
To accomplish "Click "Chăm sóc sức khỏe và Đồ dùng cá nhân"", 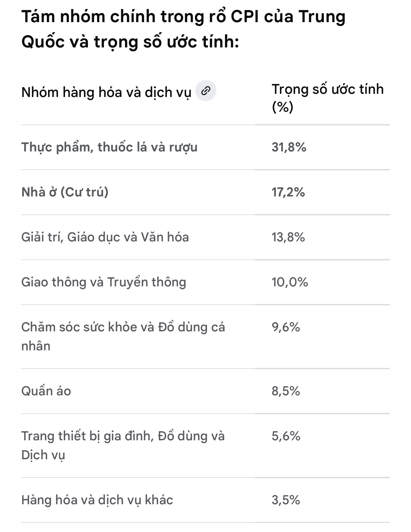I will pyautogui.click(x=123, y=336).
